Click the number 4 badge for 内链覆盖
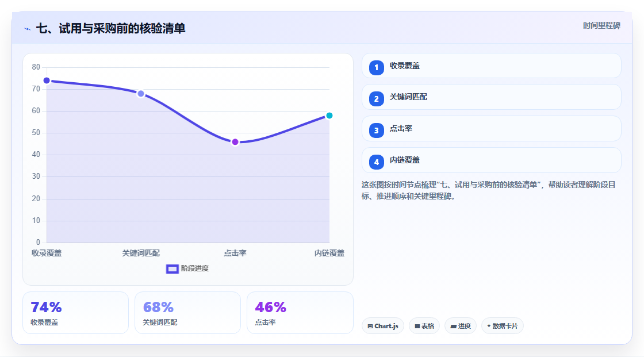This screenshot has height=357, width=644. click(376, 162)
